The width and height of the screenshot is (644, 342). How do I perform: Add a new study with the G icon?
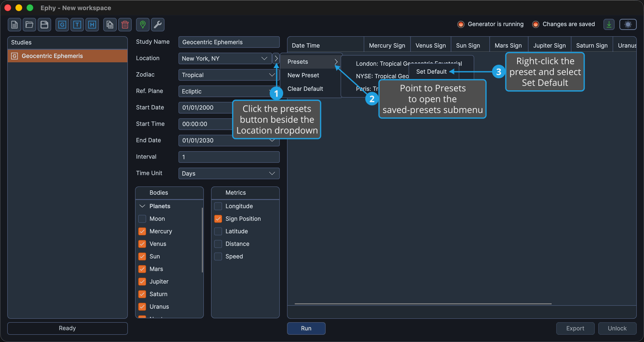point(62,25)
